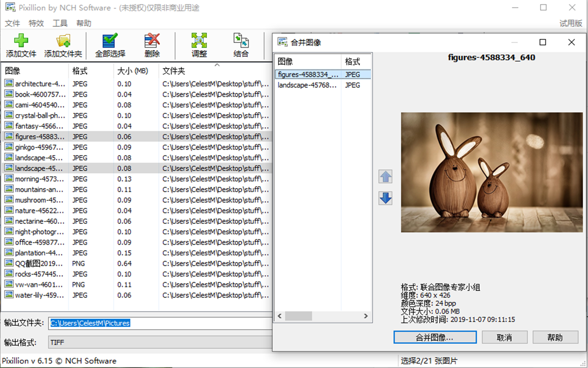Viewport: 588px width, 368px height.
Task: Click the file icon of fantasy-4566...
Action: point(9,126)
